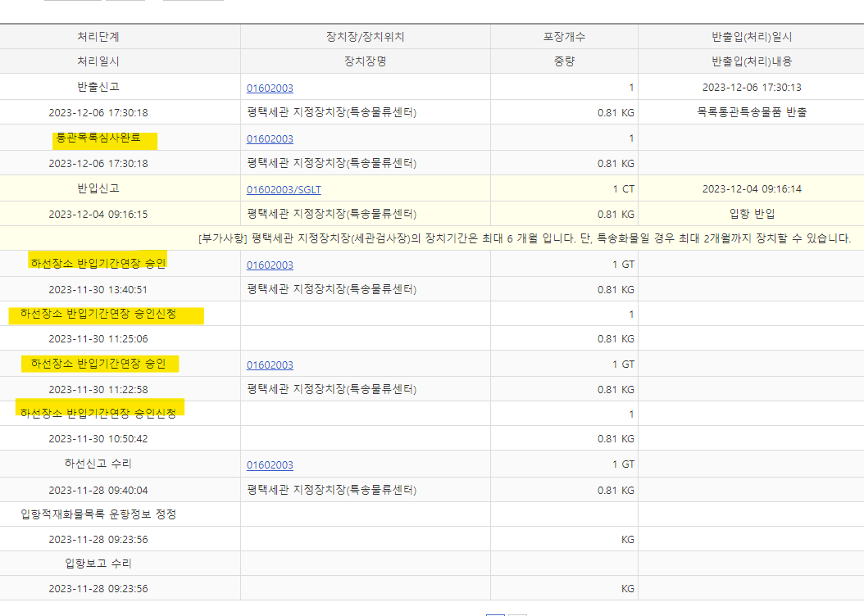Click the 처리일시 column header
The image size is (864, 616).
pos(98,61)
